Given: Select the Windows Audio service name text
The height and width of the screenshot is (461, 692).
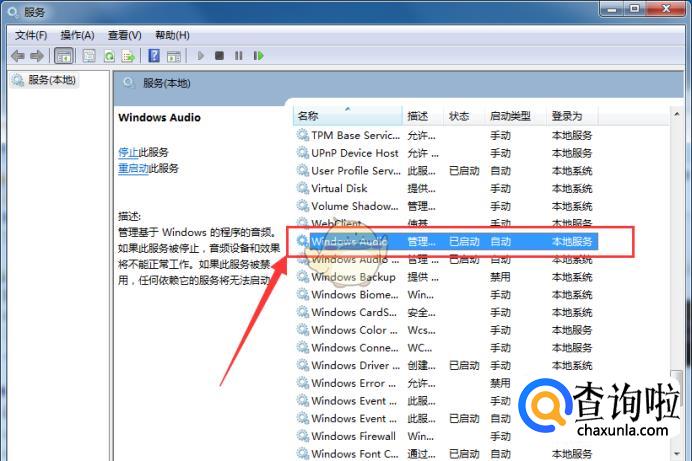Looking at the screenshot, I should tap(349, 241).
